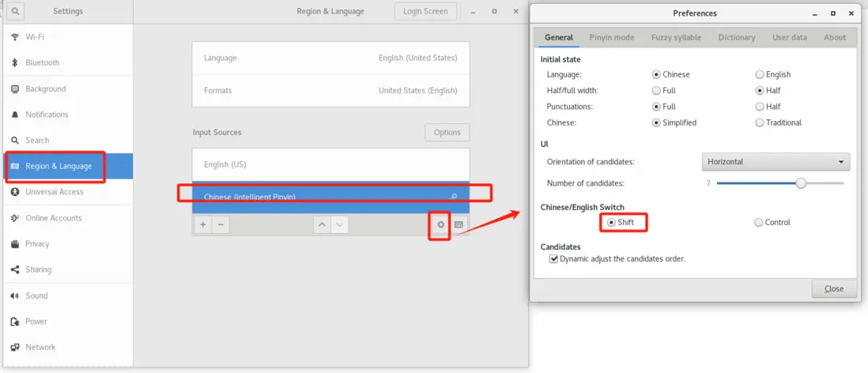Screen dimensions: 868x373
Task: Open User data tab
Action: [x=790, y=38]
